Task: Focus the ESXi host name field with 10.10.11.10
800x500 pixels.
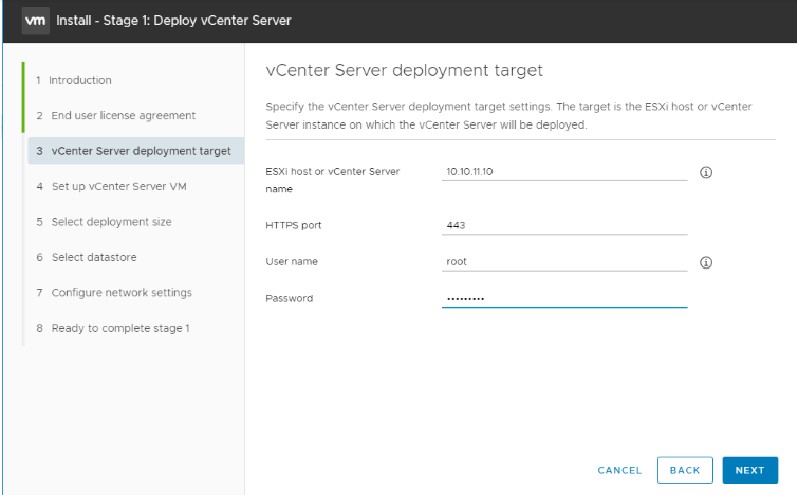Action: point(564,171)
